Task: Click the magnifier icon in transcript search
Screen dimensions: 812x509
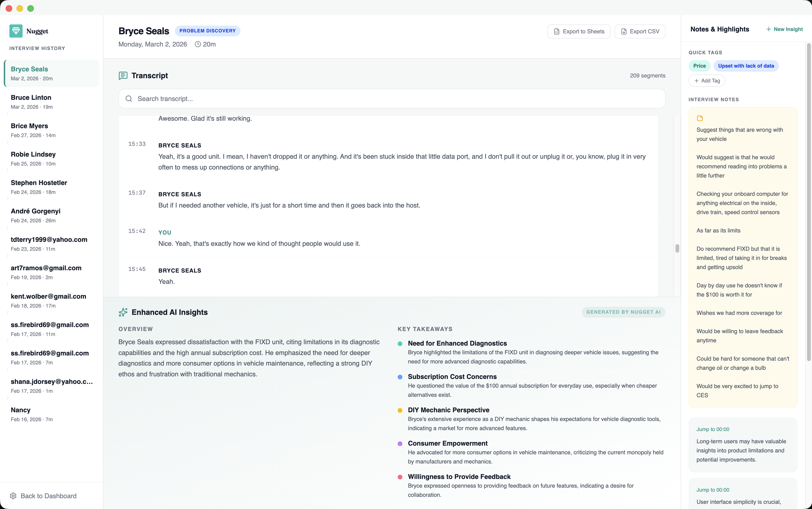Action: [x=129, y=98]
